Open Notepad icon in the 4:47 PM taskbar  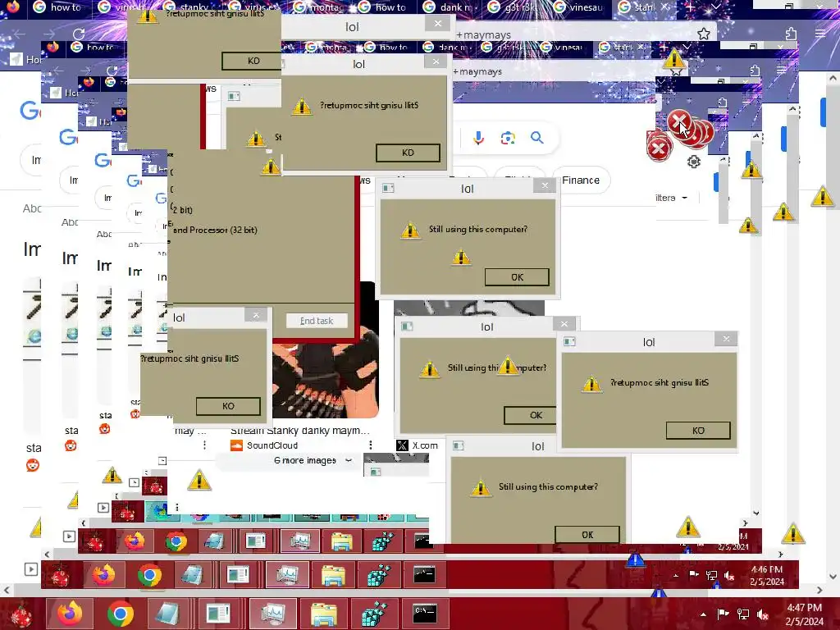pos(168,614)
